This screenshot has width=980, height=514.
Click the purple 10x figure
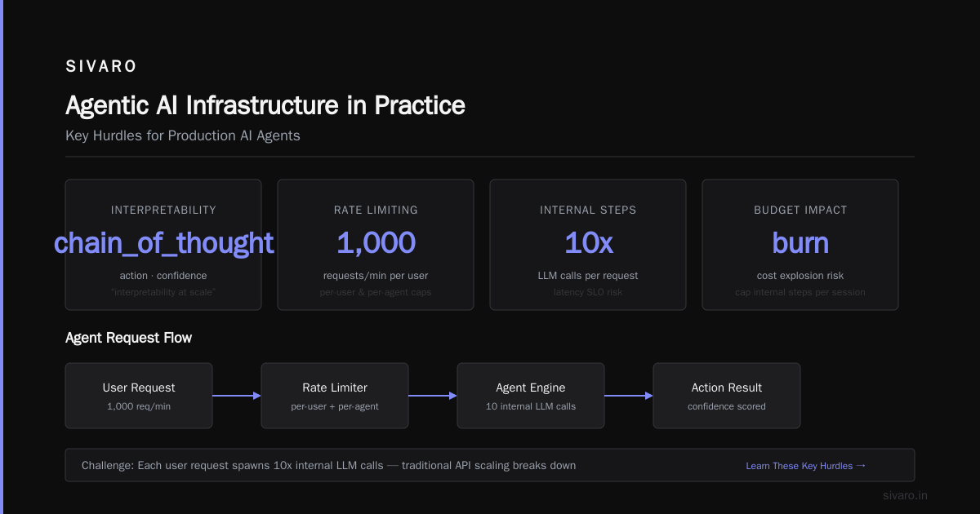tap(588, 243)
